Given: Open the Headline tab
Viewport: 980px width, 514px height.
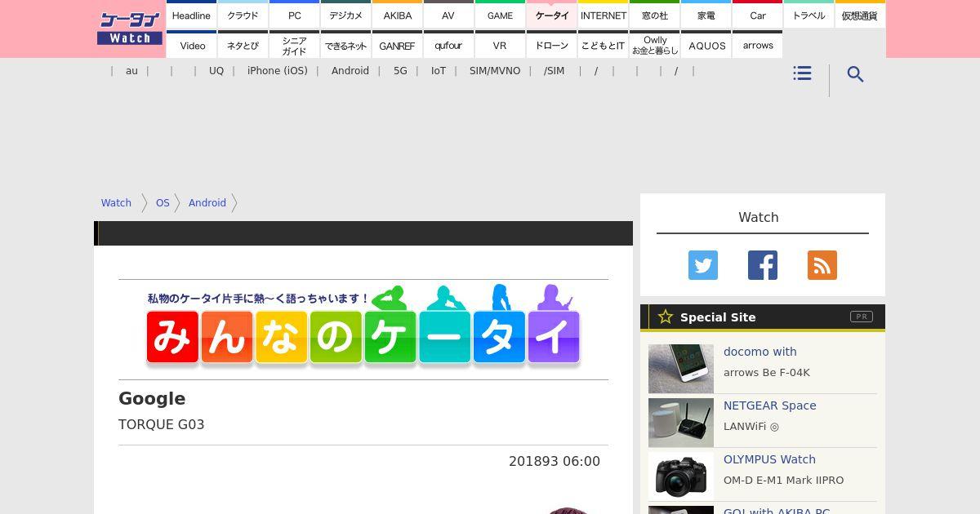Looking at the screenshot, I should 191,15.
